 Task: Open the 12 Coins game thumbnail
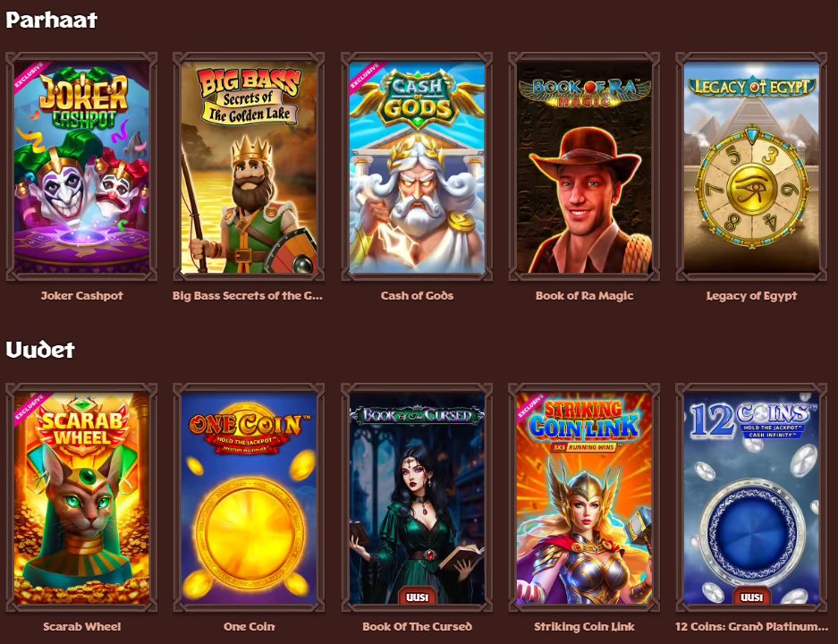point(751,498)
